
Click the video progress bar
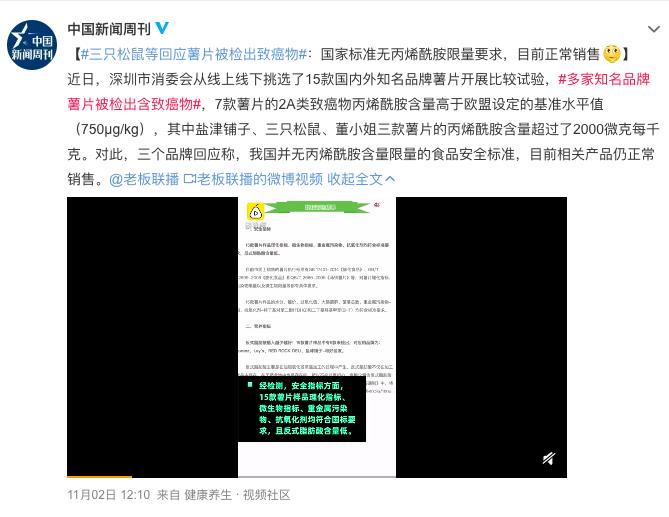pos(317,476)
